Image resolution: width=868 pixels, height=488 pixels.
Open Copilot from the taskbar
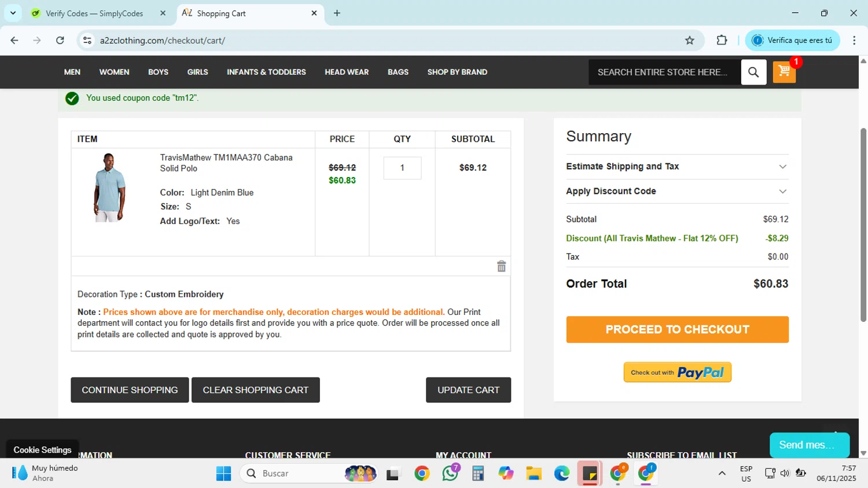[506, 474]
